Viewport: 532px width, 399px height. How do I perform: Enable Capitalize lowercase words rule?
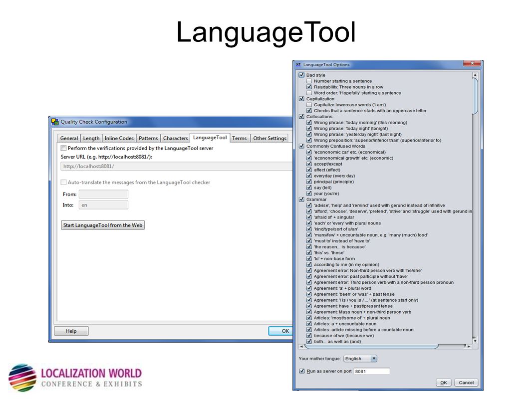tap(309, 105)
